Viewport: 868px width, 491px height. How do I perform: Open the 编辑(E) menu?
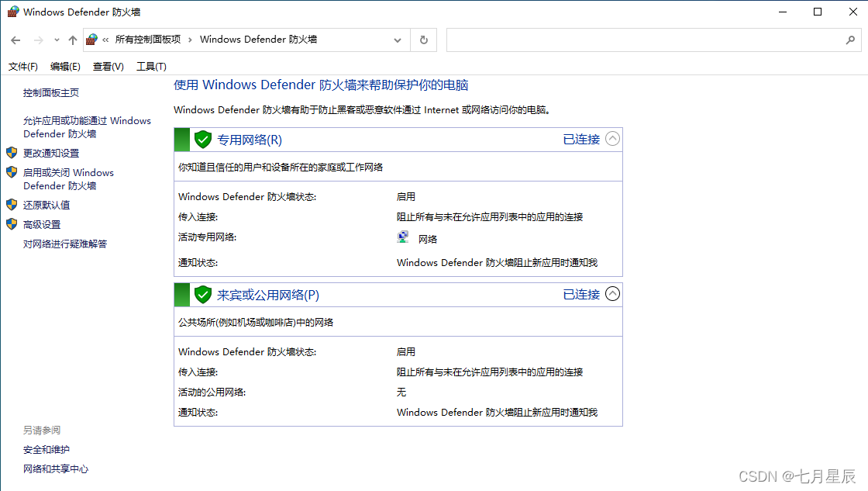coord(65,67)
